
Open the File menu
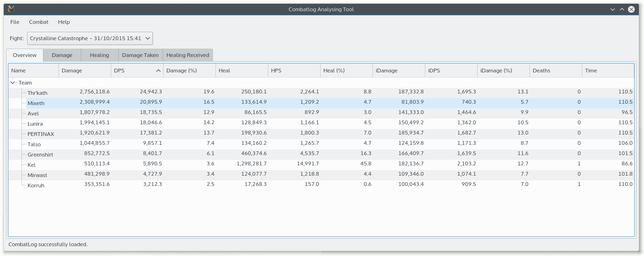tap(15, 22)
